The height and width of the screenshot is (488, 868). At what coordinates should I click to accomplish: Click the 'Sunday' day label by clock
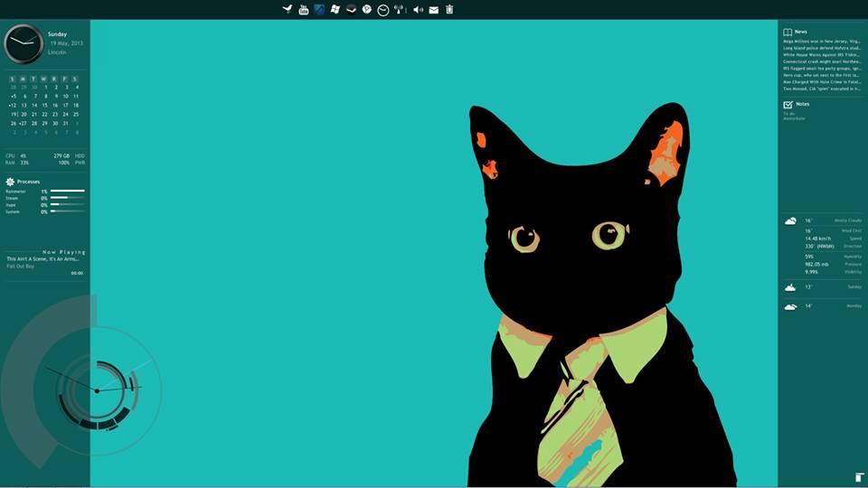click(x=57, y=34)
